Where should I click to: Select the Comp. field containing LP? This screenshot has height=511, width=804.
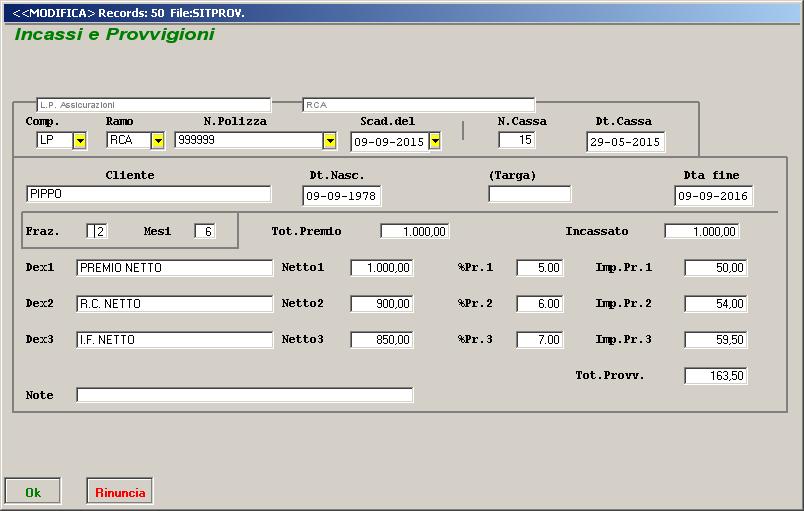(x=55, y=140)
